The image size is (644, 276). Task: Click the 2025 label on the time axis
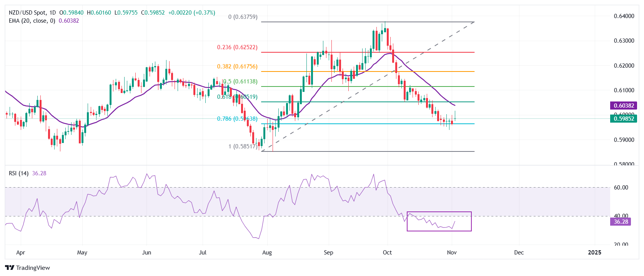594,253
